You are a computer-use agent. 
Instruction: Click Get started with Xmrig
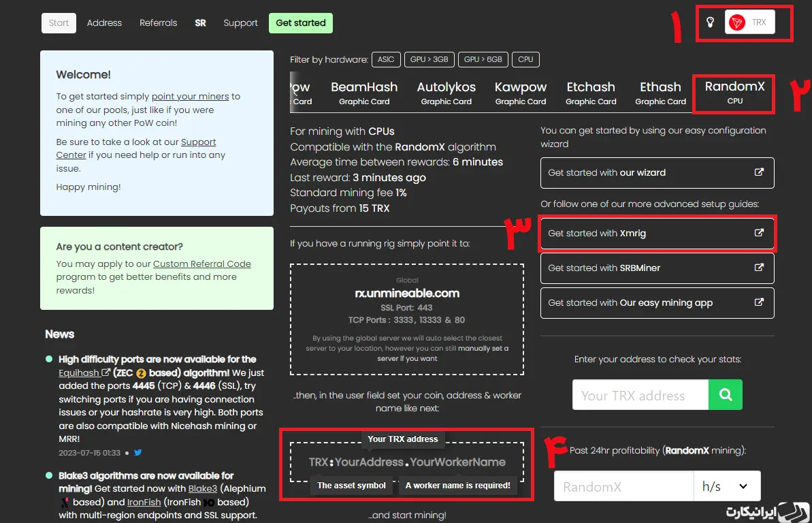click(657, 234)
